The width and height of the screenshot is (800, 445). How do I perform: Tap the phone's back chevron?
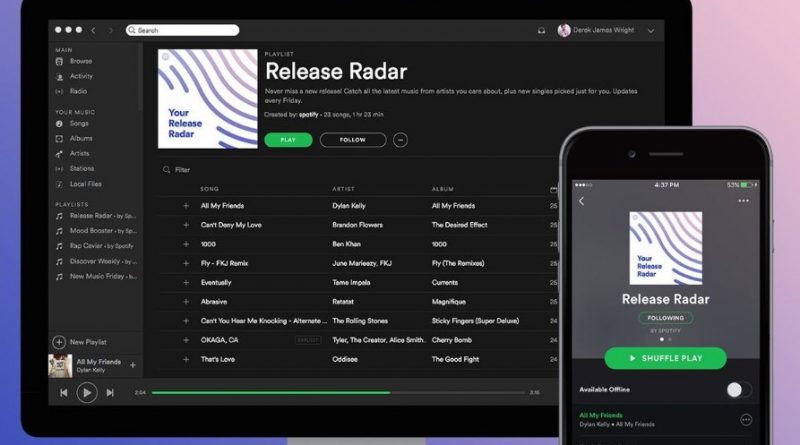point(582,201)
